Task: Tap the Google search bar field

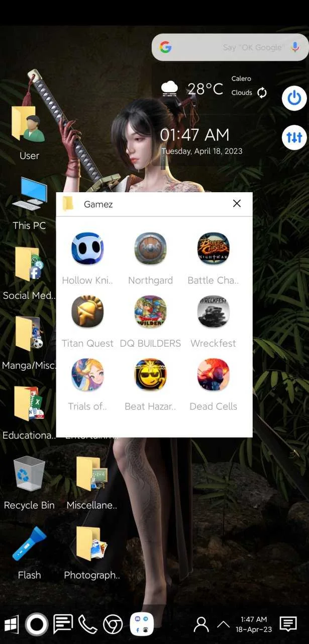Action: pos(230,47)
